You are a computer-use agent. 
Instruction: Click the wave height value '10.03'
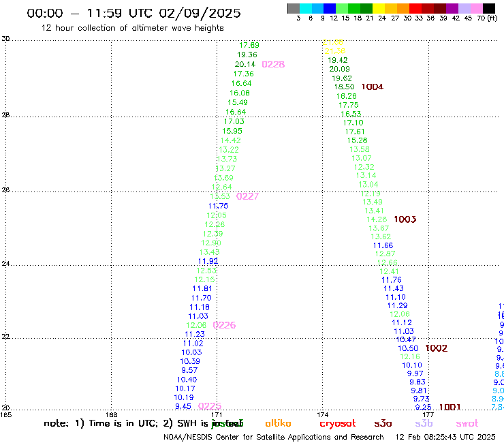coord(191,352)
